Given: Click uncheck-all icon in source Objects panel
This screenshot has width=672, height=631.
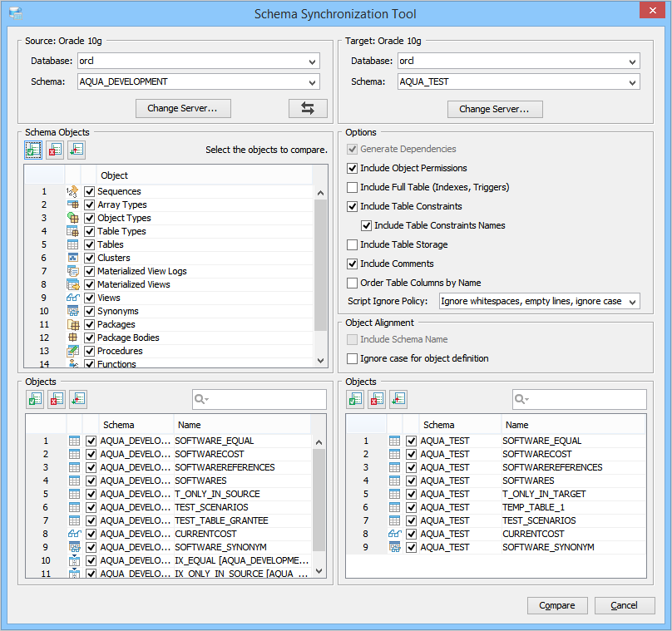Looking at the screenshot, I should tap(57, 400).
